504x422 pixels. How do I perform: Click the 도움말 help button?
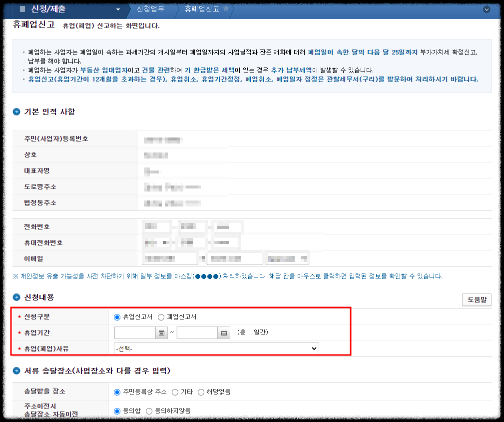[476, 300]
